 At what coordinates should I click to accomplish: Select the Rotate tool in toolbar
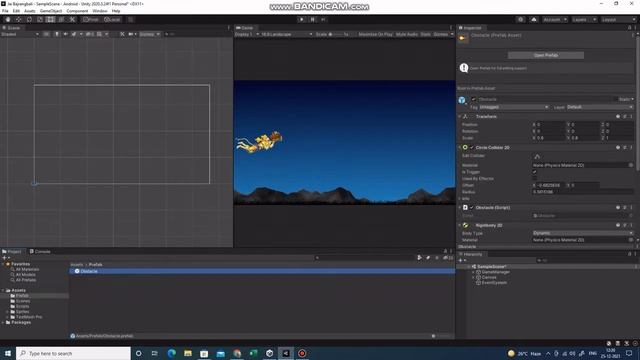[29, 19]
